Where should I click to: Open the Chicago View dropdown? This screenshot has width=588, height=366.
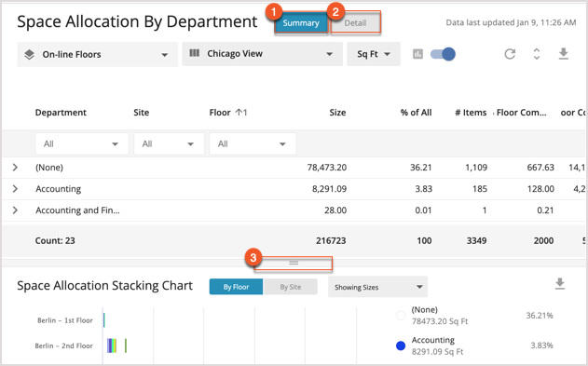[262, 54]
